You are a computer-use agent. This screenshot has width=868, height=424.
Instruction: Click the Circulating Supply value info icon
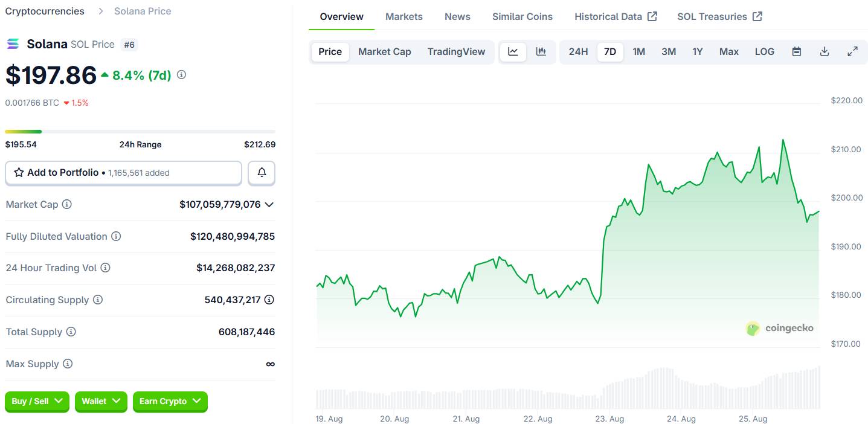(x=269, y=300)
